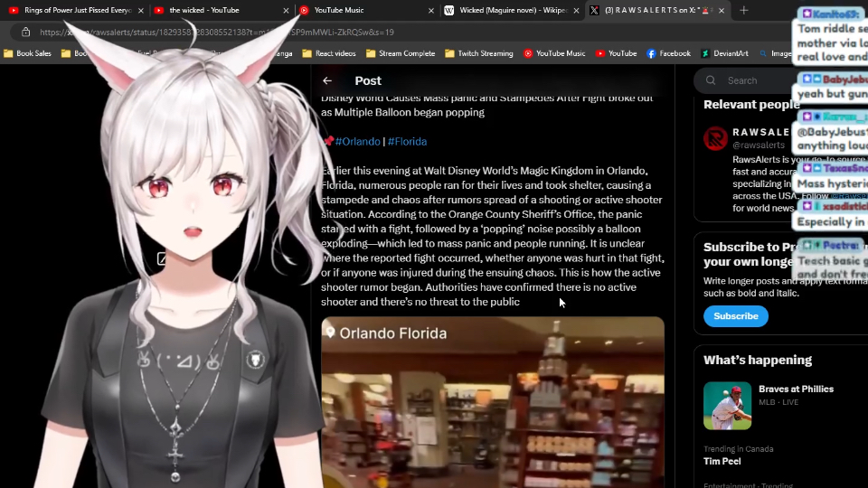Image resolution: width=868 pixels, height=488 pixels.
Task: Click the 'Relevant people' heading
Action: pyautogui.click(x=751, y=105)
